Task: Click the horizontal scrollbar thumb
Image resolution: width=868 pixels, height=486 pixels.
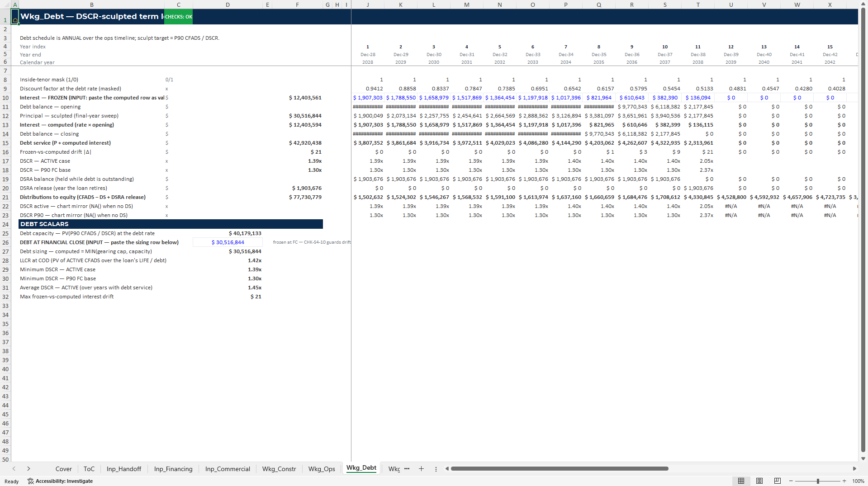Action: point(560,469)
